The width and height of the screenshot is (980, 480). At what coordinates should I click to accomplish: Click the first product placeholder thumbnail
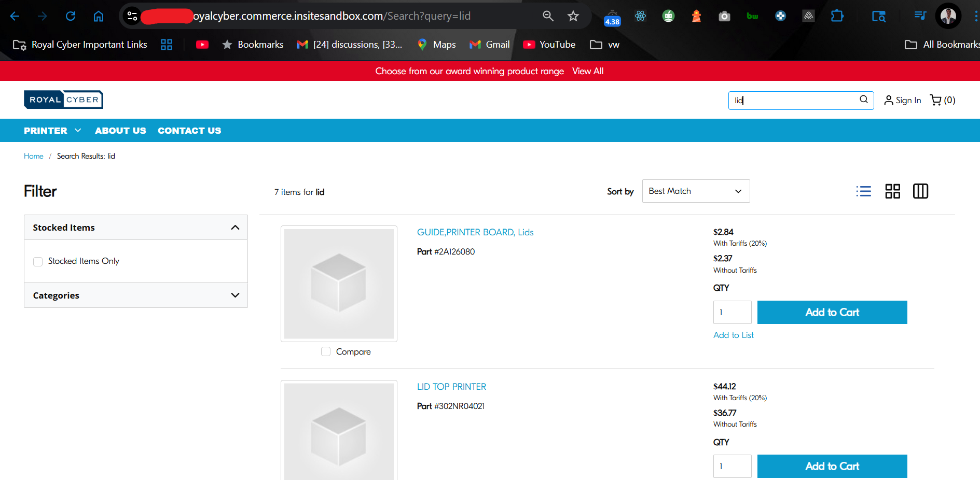(339, 284)
